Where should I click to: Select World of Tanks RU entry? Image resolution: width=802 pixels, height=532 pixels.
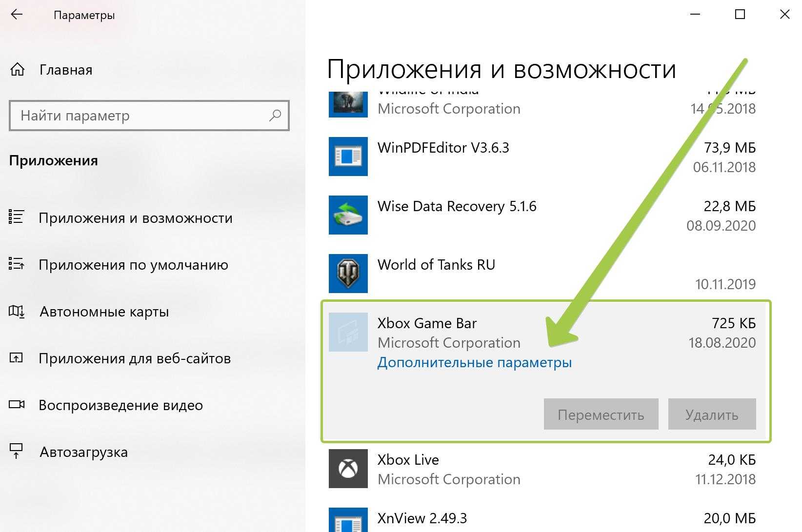click(542, 274)
